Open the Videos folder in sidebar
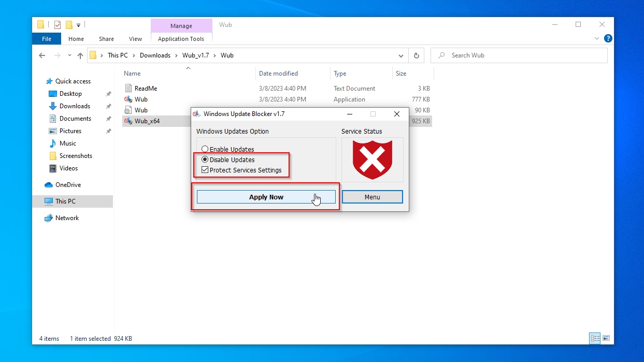Screen dimensions: 644x362 [68, 168]
